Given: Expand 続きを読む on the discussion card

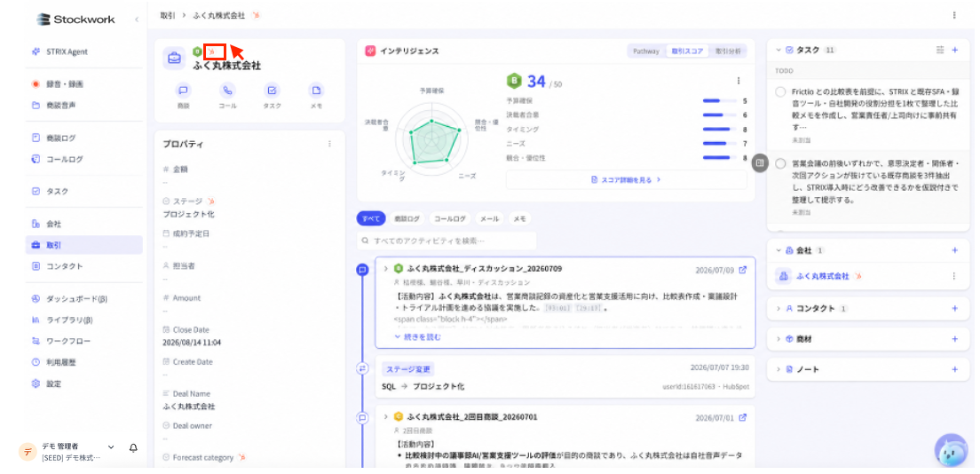Looking at the screenshot, I should [417, 337].
